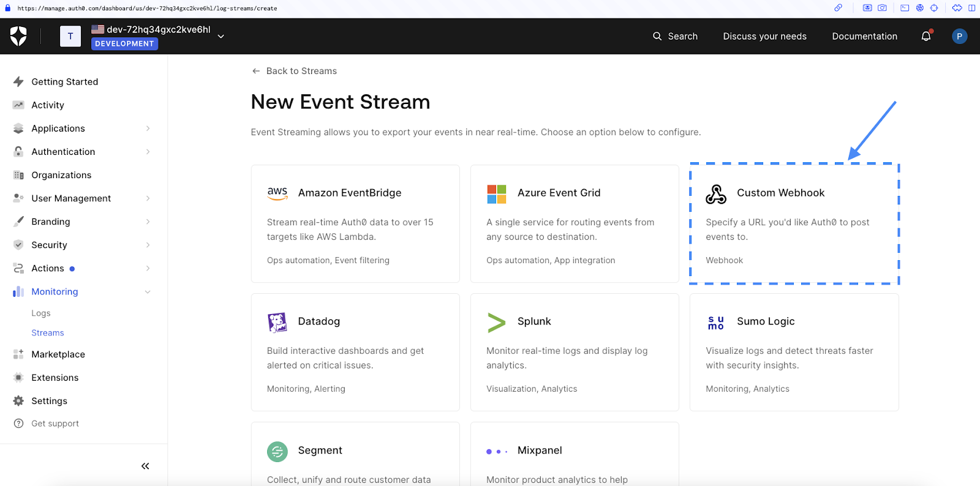Select the Mixpanel stream card

tap(575, 454)
